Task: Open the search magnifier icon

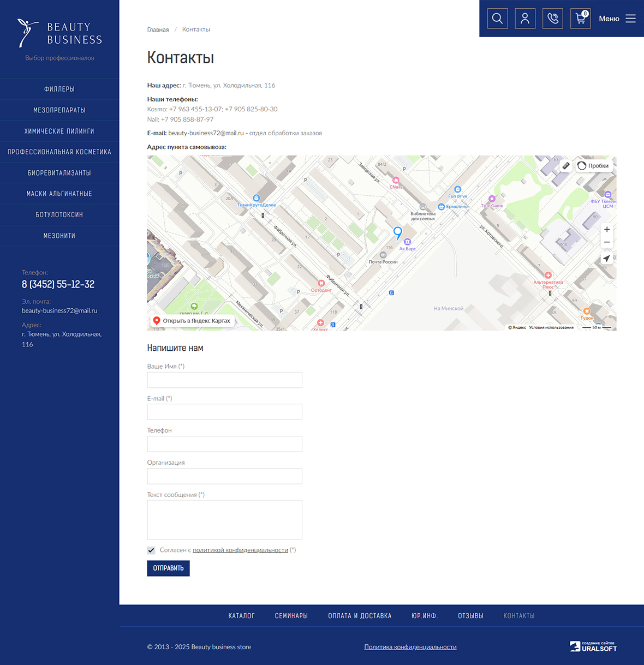Action: tap(497, 19)
